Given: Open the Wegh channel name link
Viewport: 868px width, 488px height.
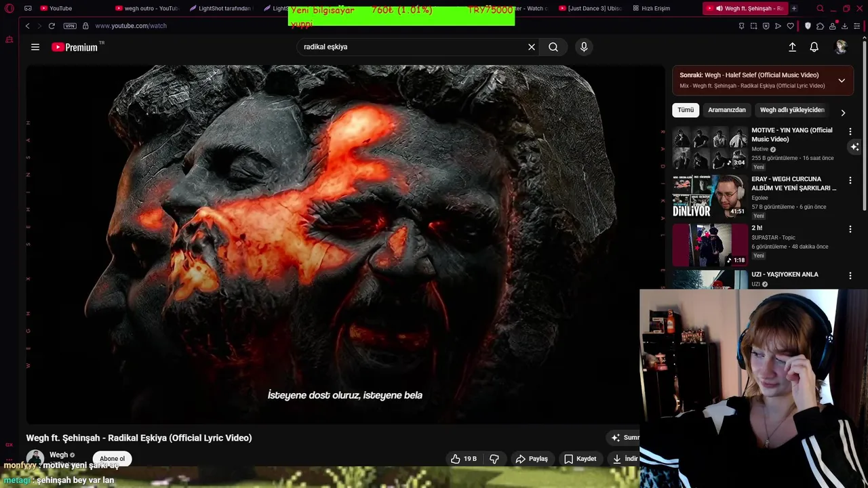Looking at the screenshot, I should tap(58, 455).
